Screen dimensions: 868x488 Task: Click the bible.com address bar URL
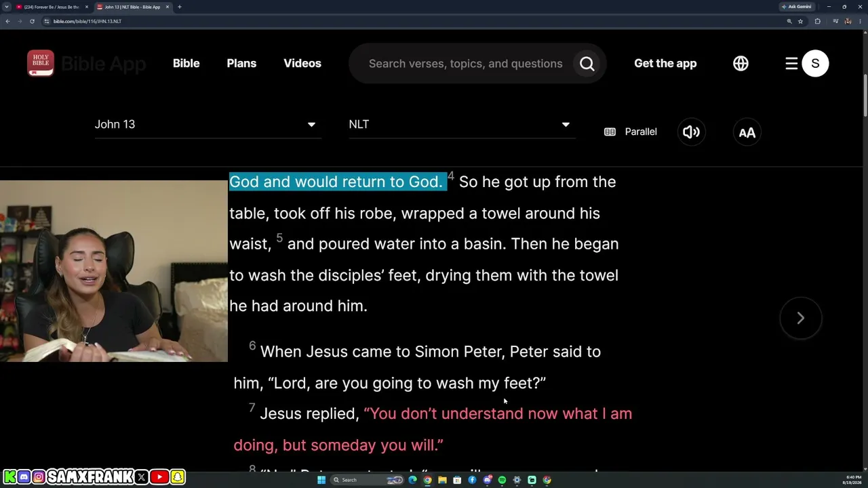point(87,21)
